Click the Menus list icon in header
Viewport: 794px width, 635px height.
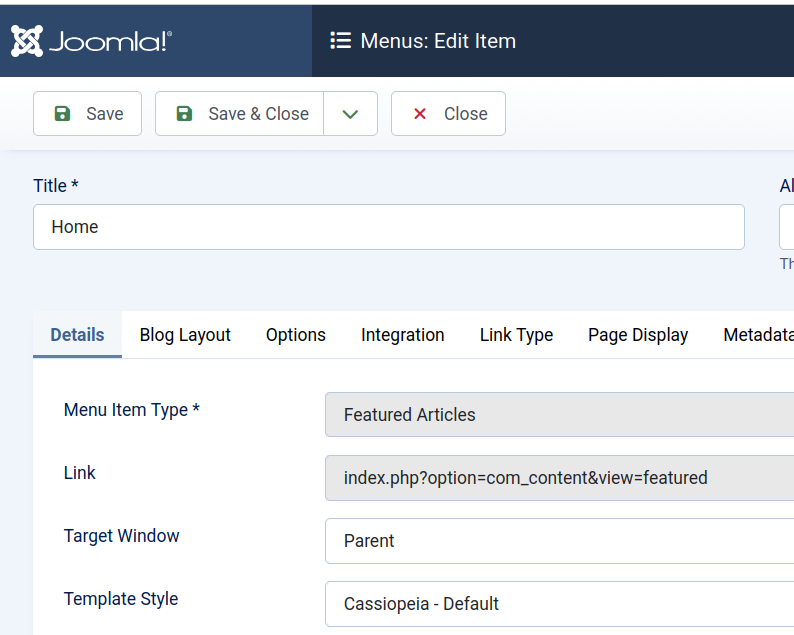pyautogui.click(x=340, y=41)
